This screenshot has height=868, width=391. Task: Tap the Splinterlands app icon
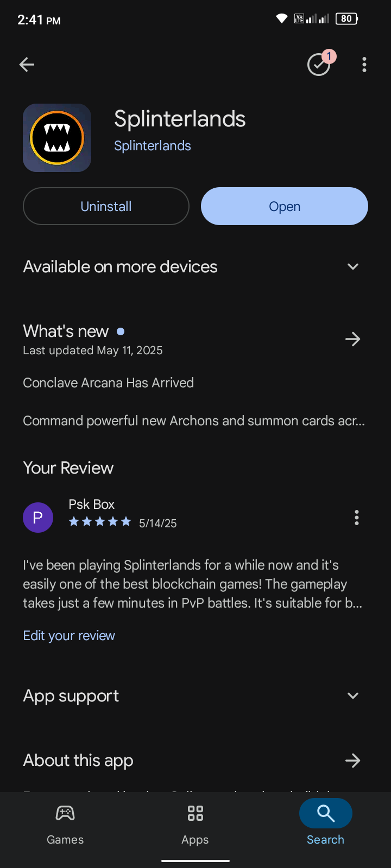pyautogui.click(x=57, y=138)
